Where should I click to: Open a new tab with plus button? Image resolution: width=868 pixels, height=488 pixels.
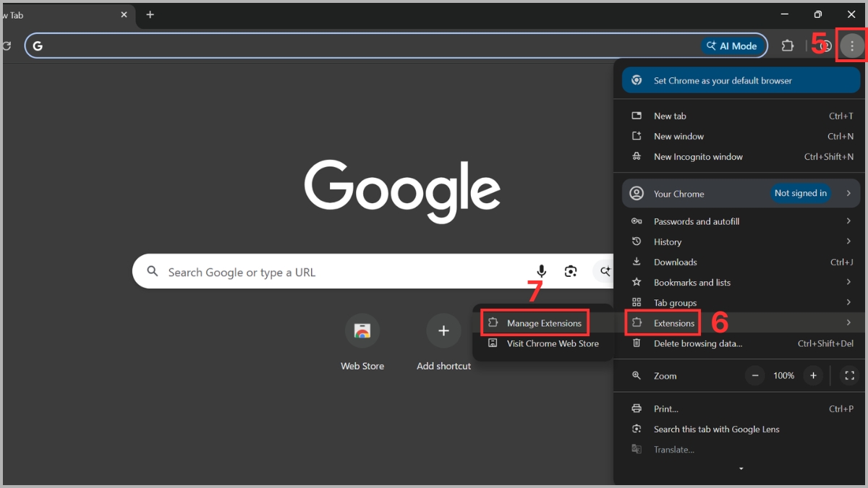[x=150, y=14]
